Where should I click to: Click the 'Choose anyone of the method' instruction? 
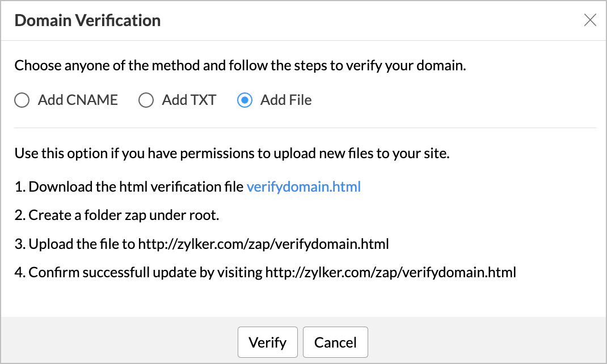tap(240, 65)
